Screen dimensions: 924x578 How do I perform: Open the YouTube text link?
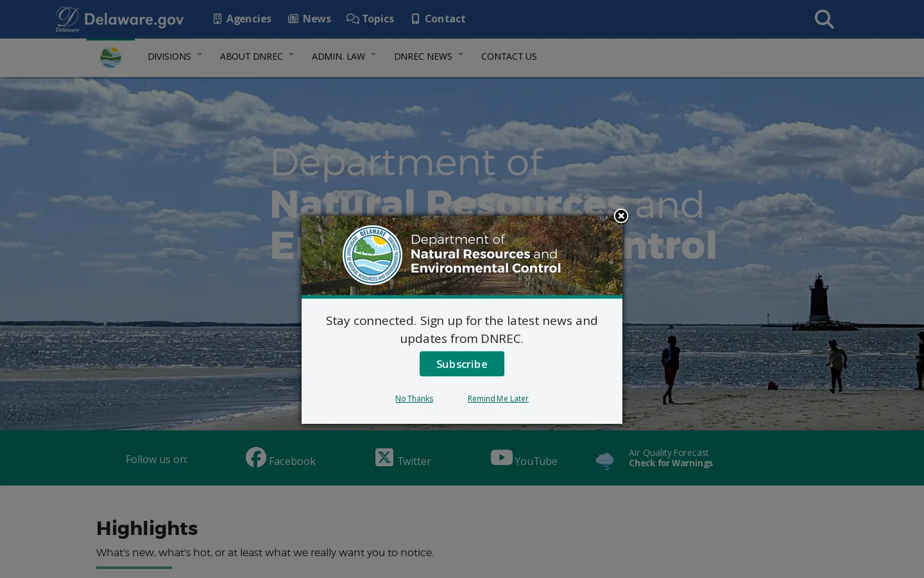(x=536, y=461)
